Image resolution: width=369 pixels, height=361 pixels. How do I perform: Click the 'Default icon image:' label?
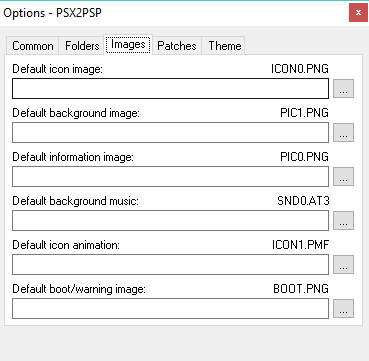pos(57,69)
